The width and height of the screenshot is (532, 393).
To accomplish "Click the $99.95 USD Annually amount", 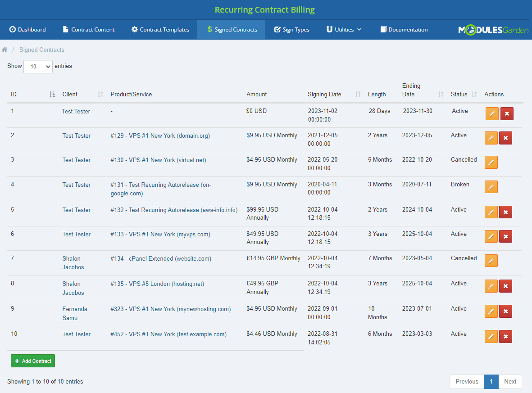I will click(x=262, y=214).
